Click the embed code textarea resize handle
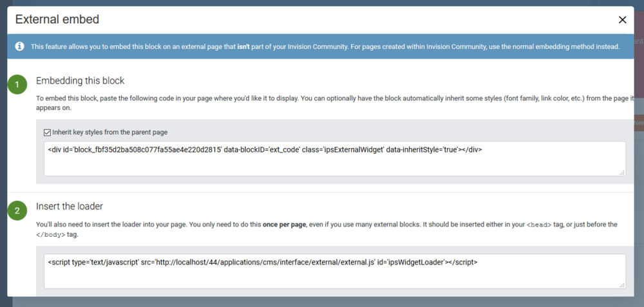This screenshot has width=644, height=307. click(622, 172)
